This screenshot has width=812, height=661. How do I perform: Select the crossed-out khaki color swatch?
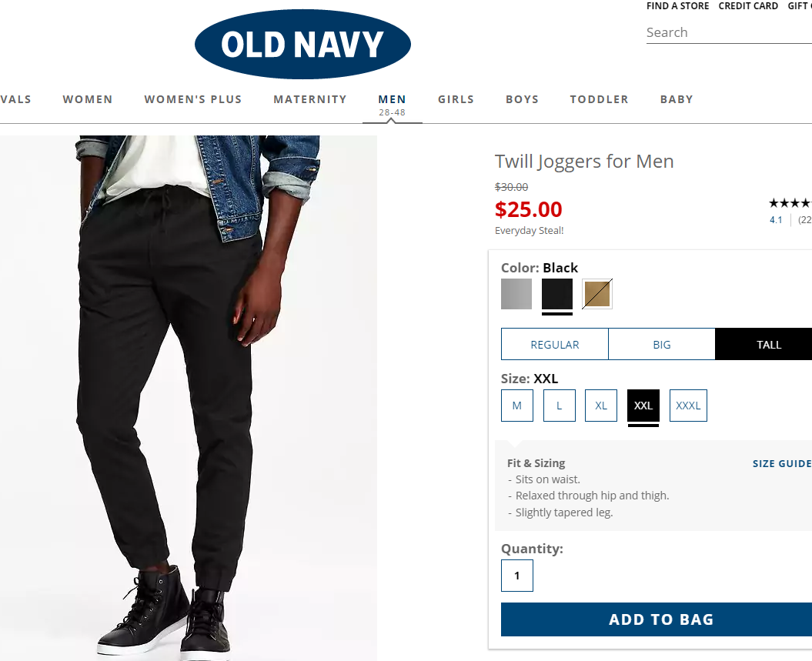[597, 294]
